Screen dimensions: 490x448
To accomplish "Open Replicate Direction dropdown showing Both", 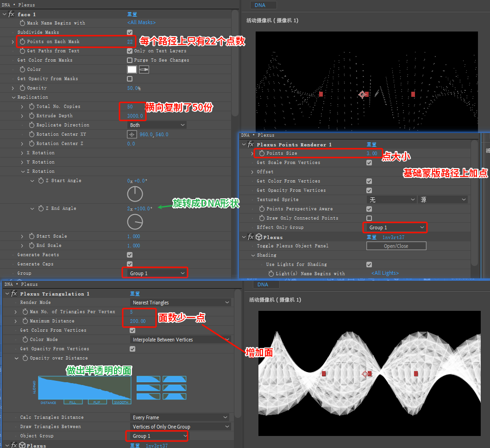I will click(157, 125).
